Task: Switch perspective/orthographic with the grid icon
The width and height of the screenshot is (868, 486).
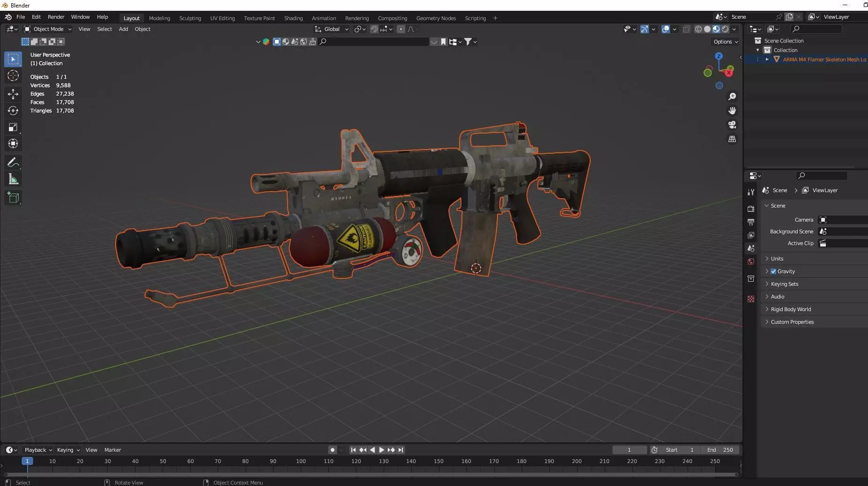Action: (732, 139)
